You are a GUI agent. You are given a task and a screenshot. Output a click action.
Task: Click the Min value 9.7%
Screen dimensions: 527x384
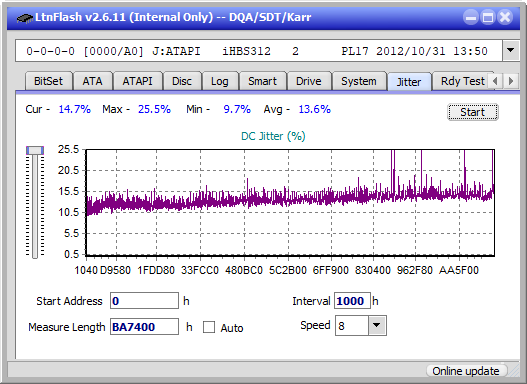237,109
